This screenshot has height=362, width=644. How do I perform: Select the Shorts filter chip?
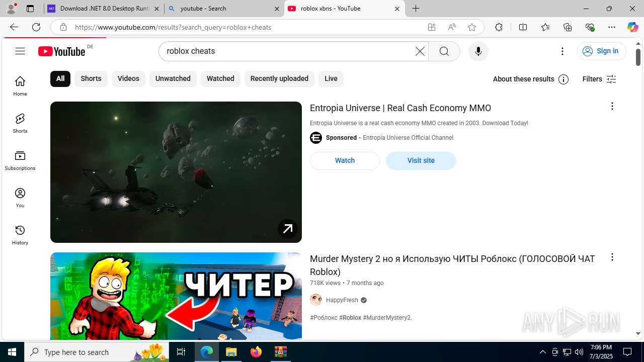click(x=91, y=78)
